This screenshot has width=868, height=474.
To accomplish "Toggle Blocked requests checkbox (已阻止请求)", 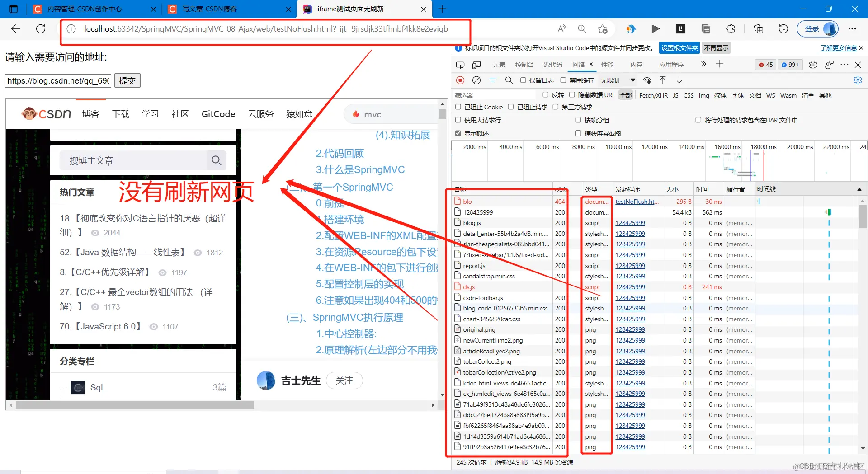I will [x=511, y=107].
